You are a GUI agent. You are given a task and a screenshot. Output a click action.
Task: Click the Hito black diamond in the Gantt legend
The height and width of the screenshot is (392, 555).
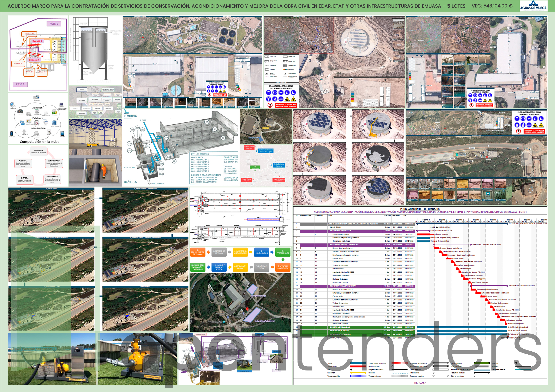[351, 370]
